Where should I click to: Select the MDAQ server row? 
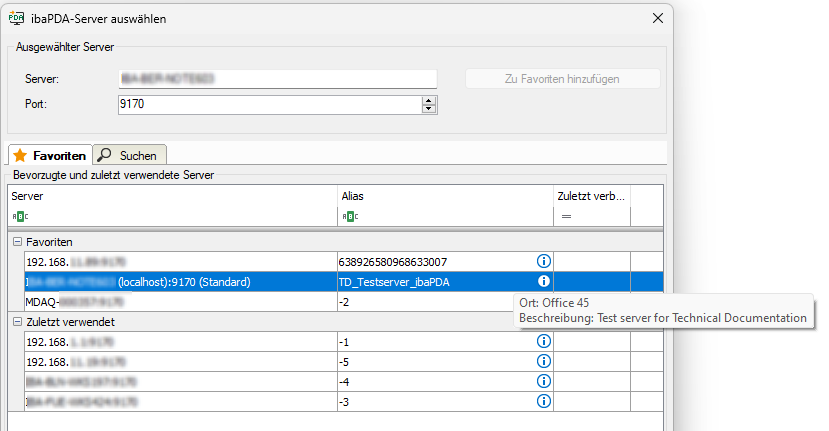point(180,301)
